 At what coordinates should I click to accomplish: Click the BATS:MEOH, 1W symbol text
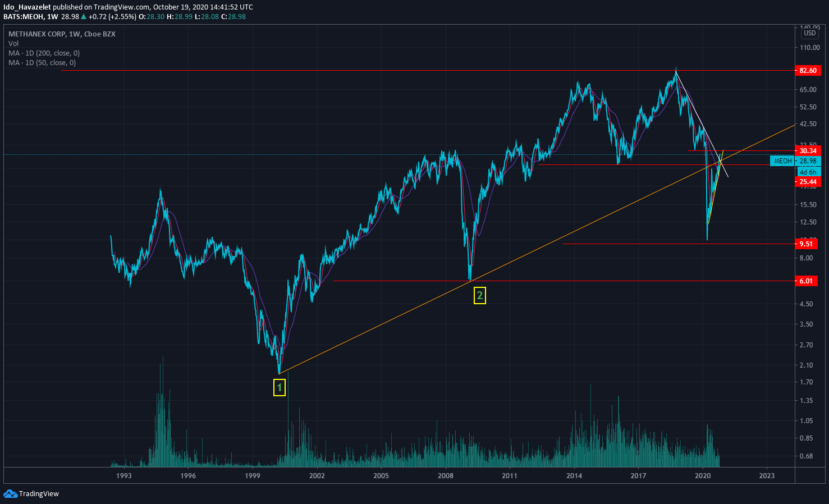point(31,17)
